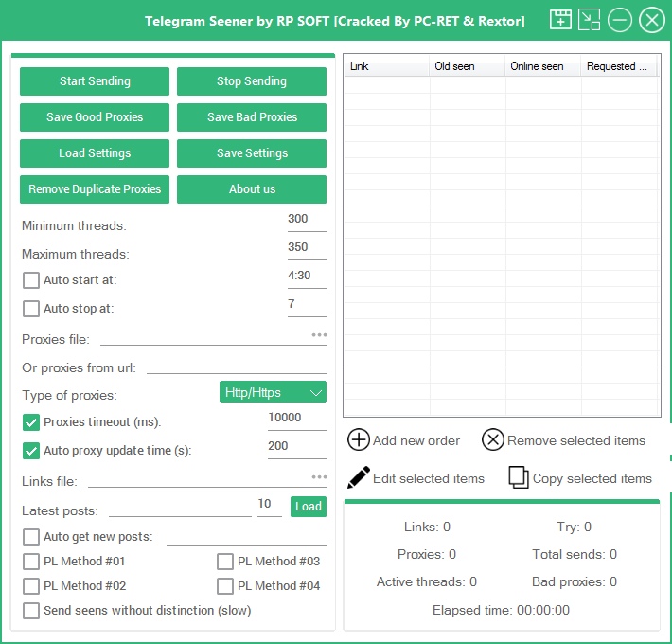Click the Or proxies from url field
The height and width of the screenshot is (644, 672).
237,367
